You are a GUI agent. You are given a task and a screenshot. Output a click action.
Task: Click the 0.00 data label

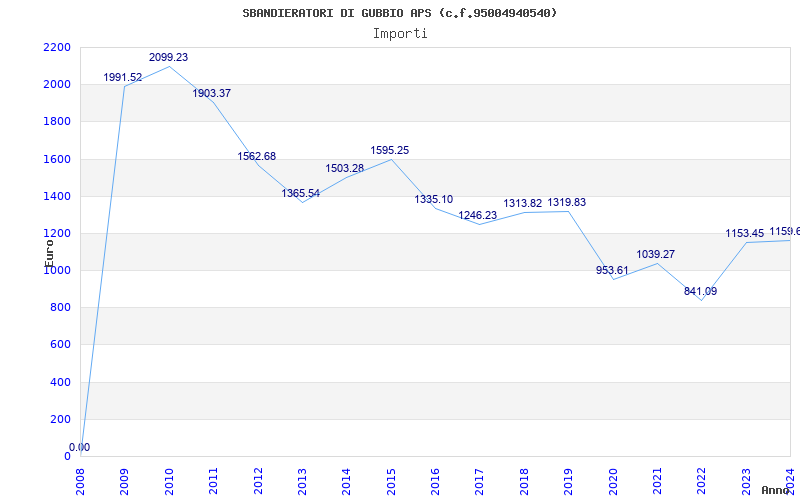pos(80,447)
